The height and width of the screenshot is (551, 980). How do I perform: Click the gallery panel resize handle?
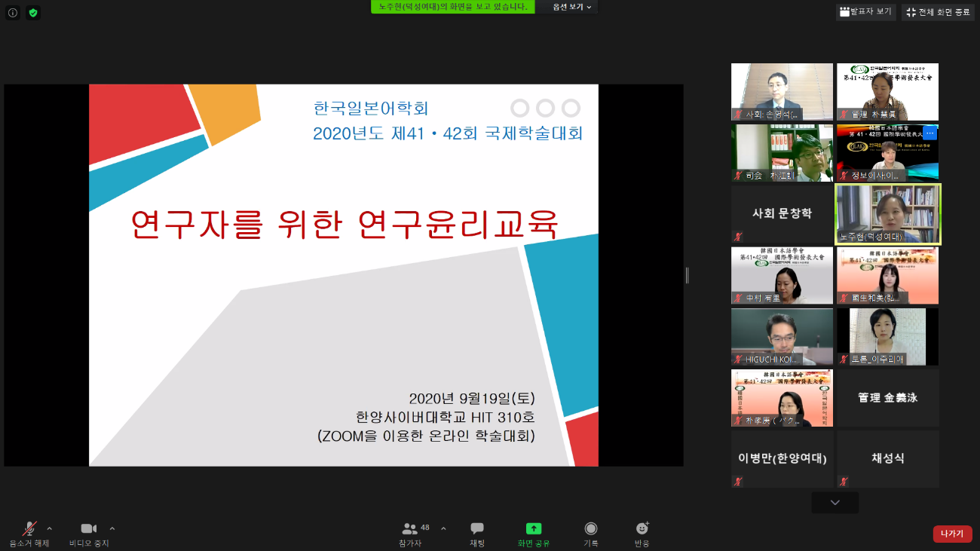click(687, 276)
